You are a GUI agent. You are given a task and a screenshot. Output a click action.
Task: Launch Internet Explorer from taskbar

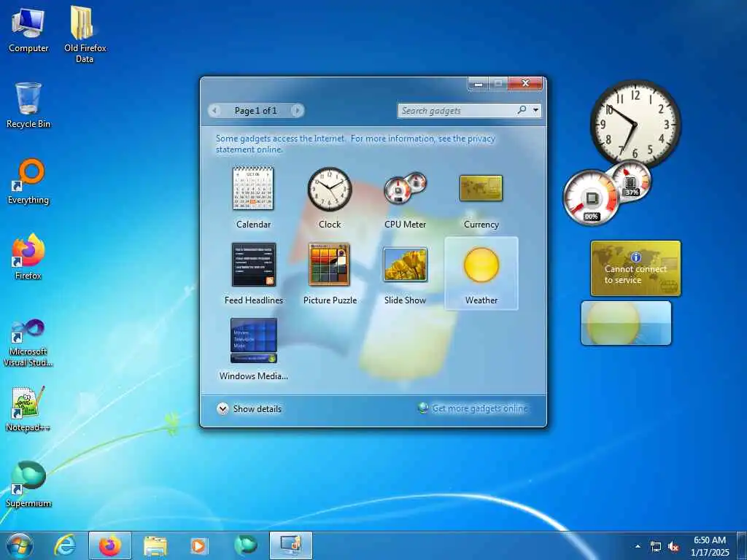(x=65, y=545)
